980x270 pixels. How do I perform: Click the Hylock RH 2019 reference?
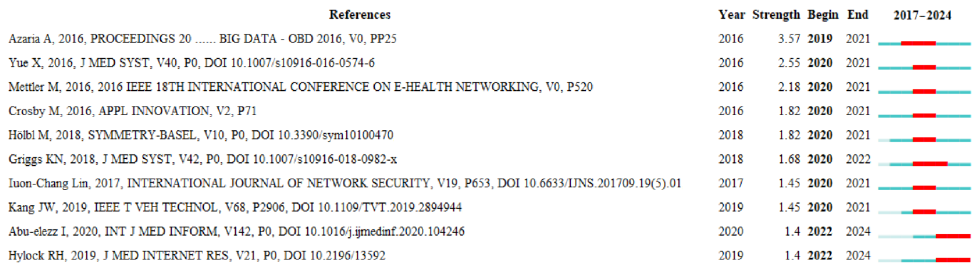pos(197,255)
